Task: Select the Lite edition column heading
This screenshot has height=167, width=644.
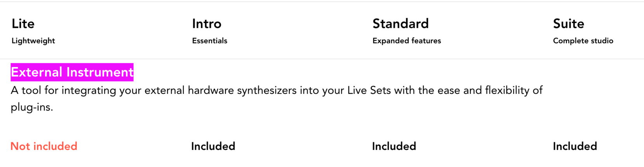Action: coord(23,24)
